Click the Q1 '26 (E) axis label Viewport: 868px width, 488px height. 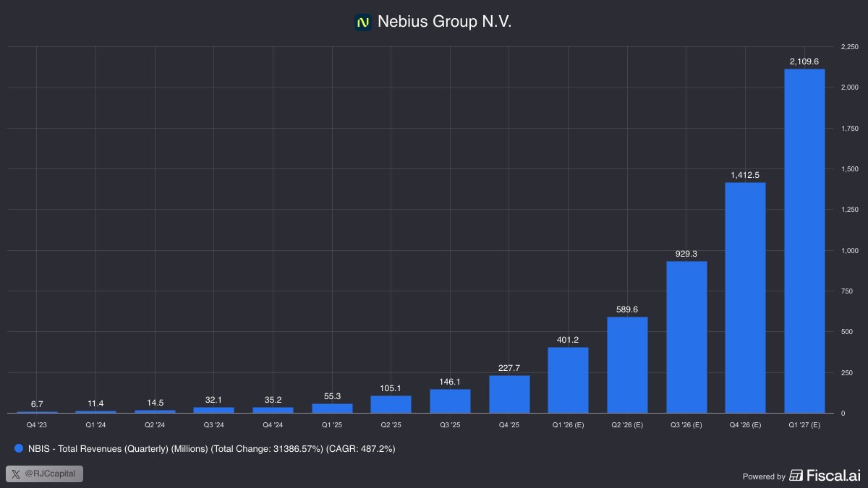(x=568, y=425)
